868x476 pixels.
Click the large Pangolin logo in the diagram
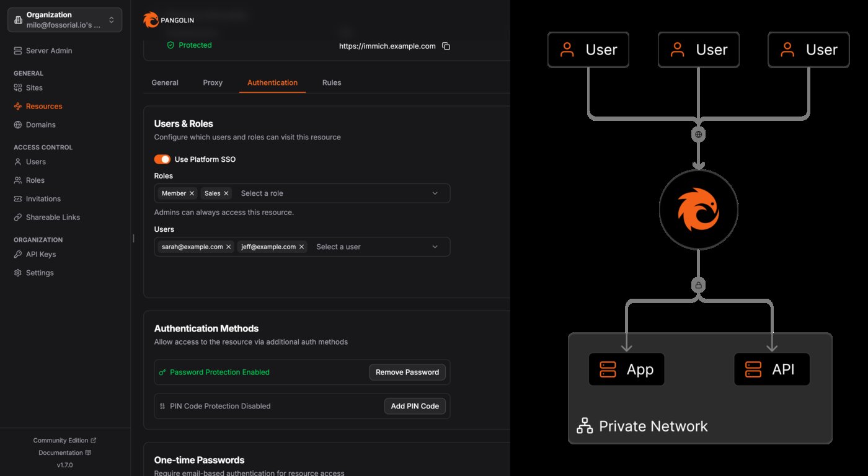coord(699,209)
